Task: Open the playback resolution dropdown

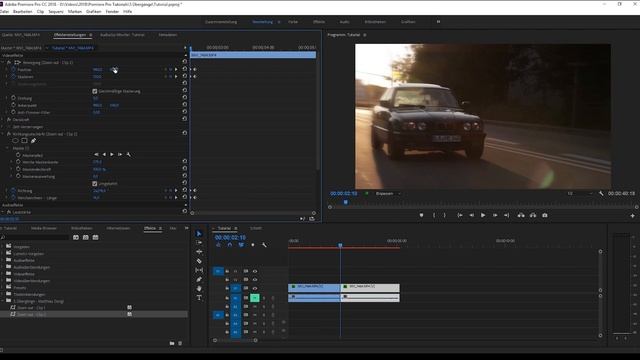Action: [x=580, y=193]
